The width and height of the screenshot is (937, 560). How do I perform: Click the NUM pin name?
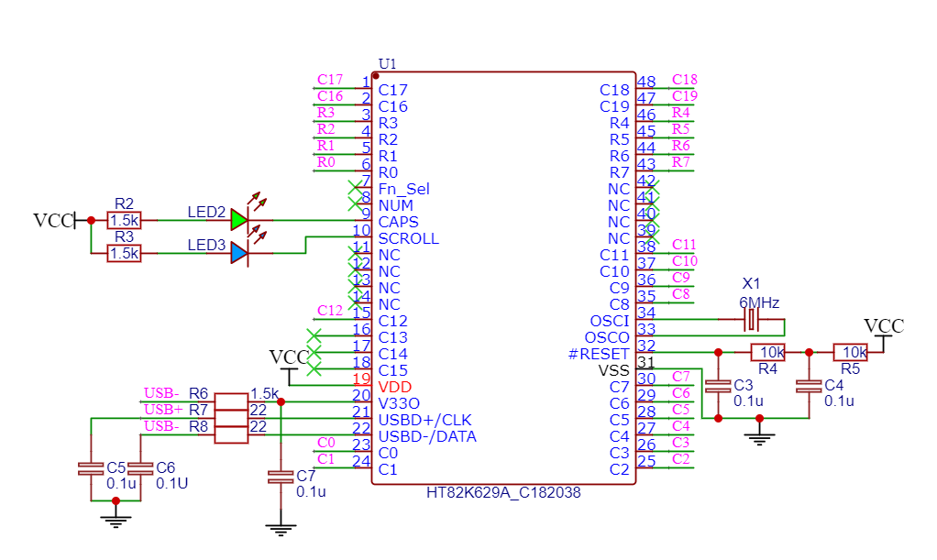point(395,205)
